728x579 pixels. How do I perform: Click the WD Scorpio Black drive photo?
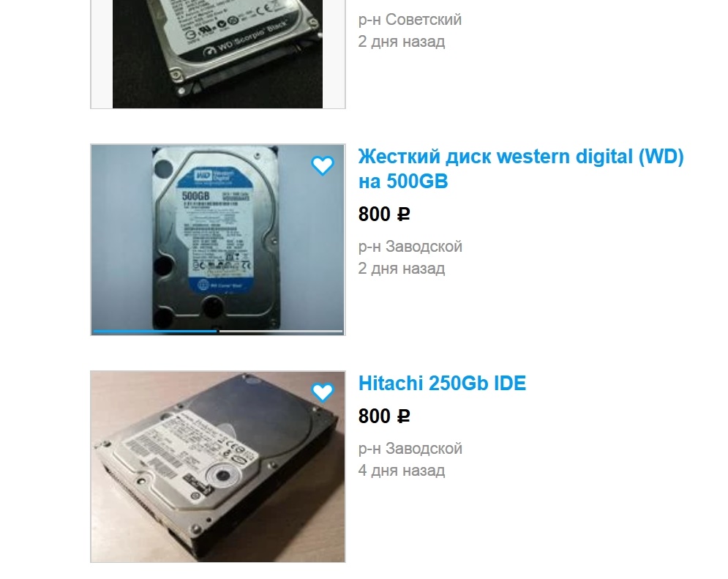tap(217, 54)
